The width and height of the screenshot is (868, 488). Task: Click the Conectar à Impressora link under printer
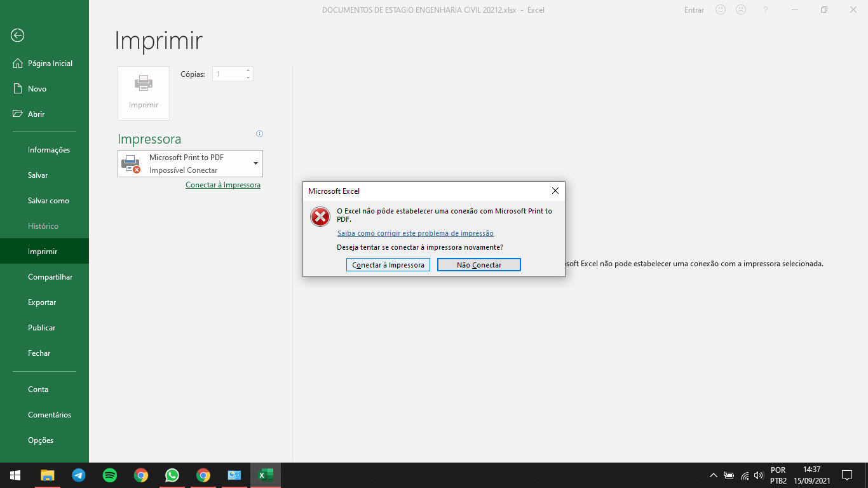tap(223, 185)
